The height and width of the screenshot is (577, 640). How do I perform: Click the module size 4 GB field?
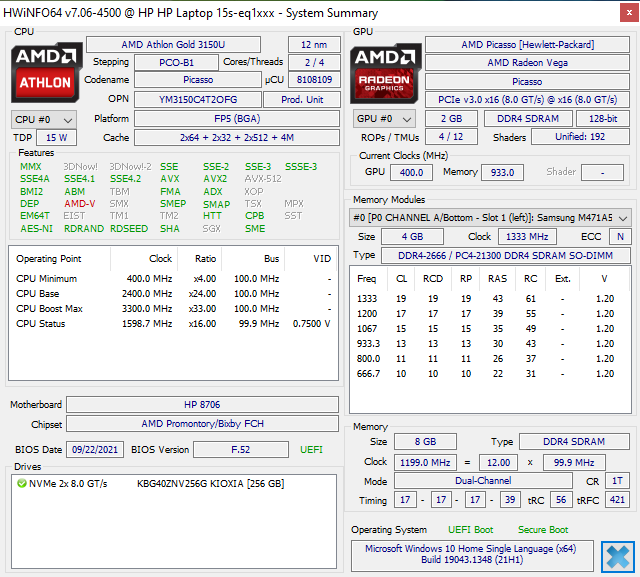click(x=412, y=237)
